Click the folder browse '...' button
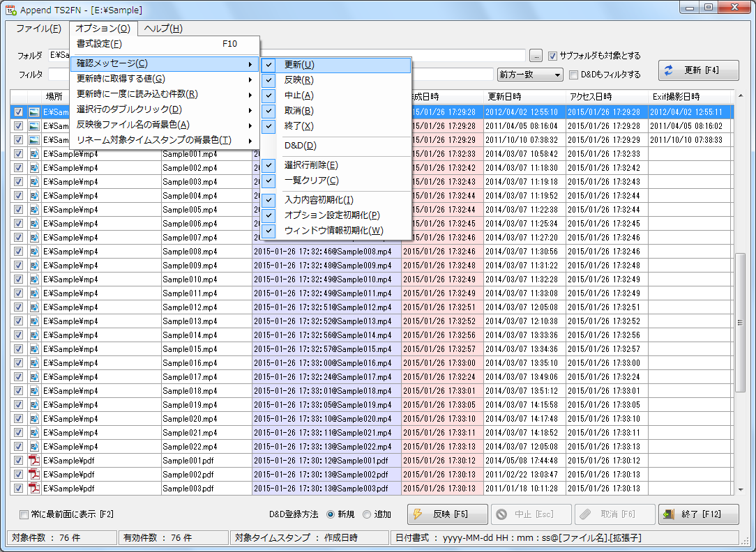 (536, 56)
